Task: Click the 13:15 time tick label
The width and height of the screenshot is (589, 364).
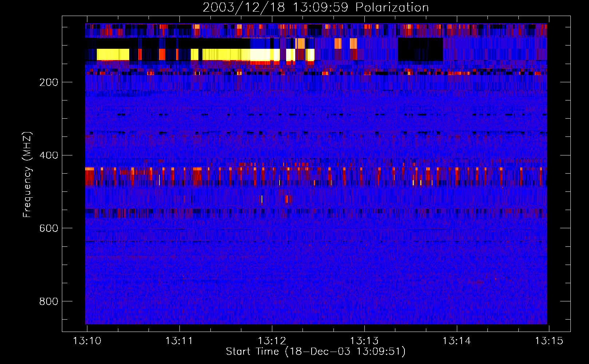Action: (x=549, y=341)
